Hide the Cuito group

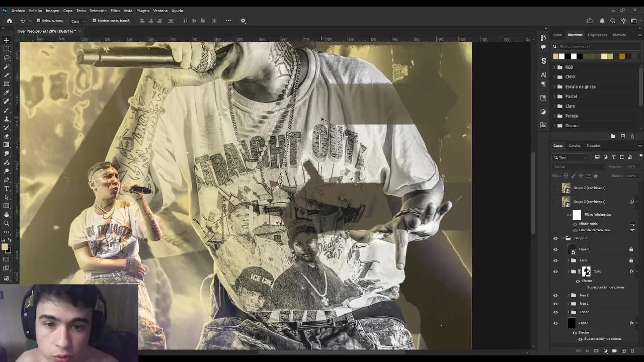[555, 271]
